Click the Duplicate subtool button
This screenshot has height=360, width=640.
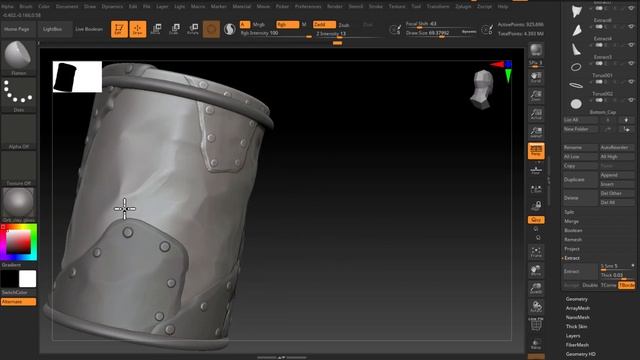(580, 180)
